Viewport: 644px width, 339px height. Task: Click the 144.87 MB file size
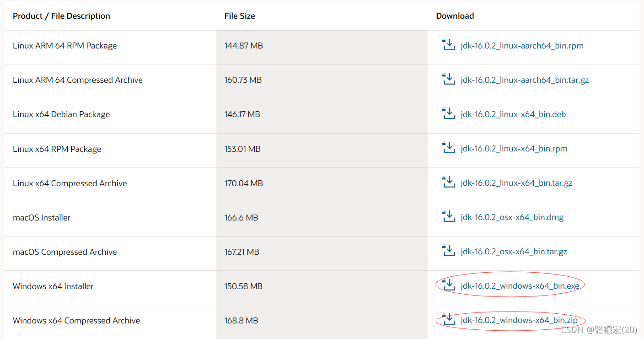(244, 46)
